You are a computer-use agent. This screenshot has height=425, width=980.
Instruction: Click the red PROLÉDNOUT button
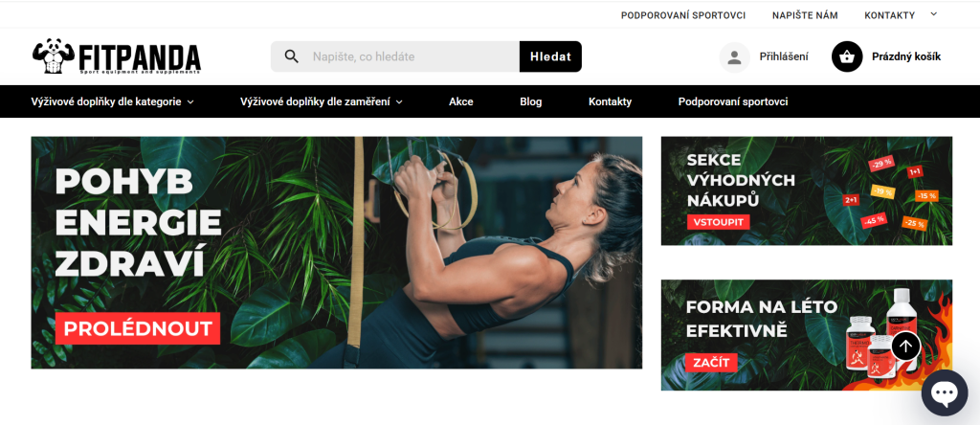[138, 328]
